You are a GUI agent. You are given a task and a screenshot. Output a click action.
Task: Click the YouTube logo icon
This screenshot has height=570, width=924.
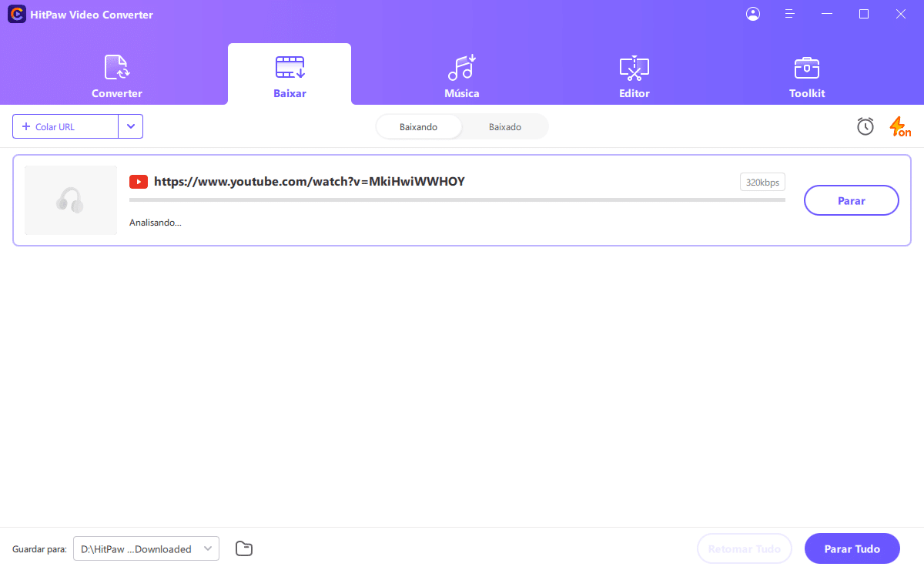(139, 182)
